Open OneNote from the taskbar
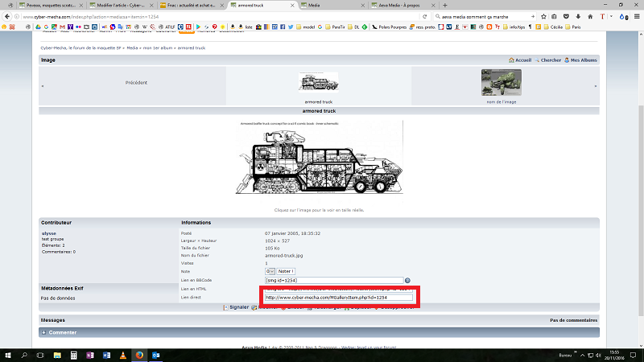 click(90, 355)
